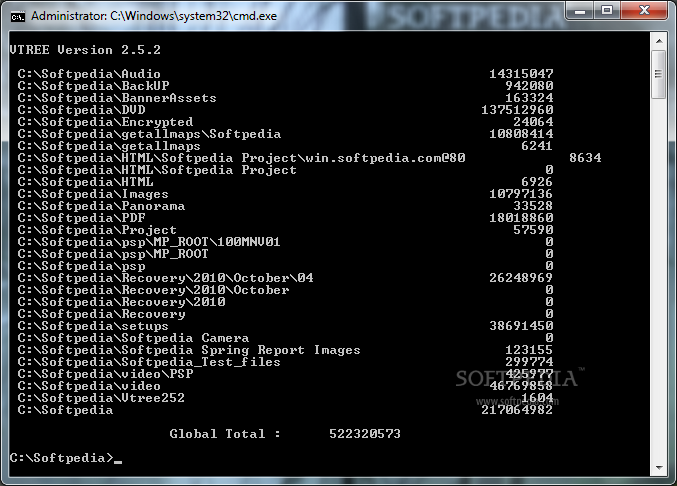Click the window title 'Administrator: C:\Windows\system32\cmd.exe'
Screen dimensions: 677x486
click(154, 16)
